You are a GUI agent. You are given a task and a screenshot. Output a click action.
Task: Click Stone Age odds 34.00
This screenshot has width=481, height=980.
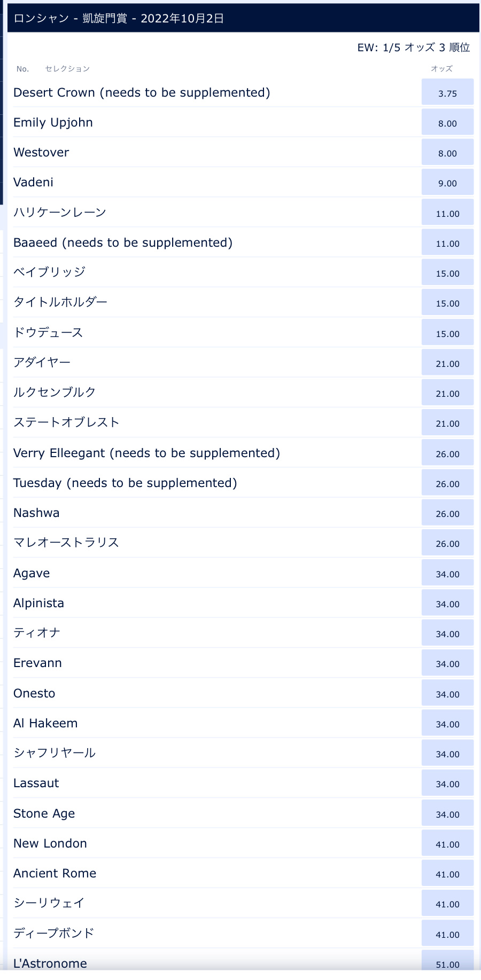[x=447, y=813]
